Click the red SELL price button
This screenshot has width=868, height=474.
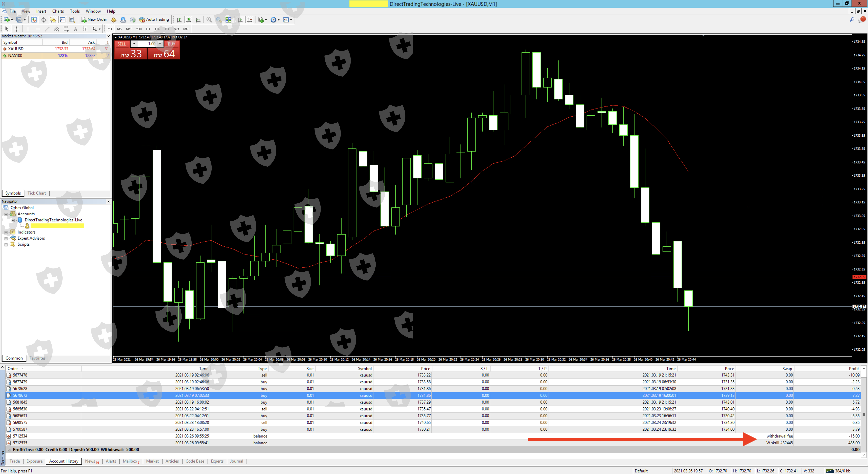tap(131, 54)
